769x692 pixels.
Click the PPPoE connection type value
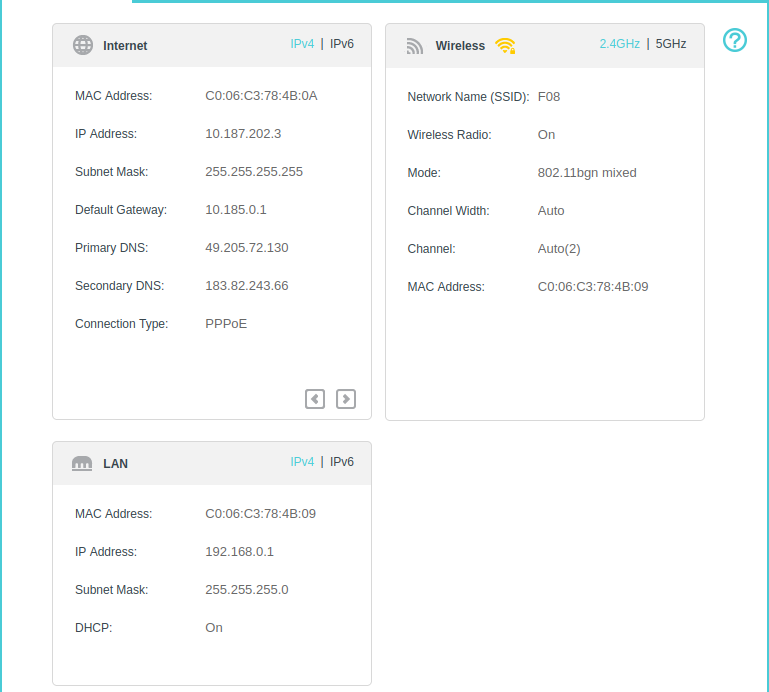click(226, 324)
